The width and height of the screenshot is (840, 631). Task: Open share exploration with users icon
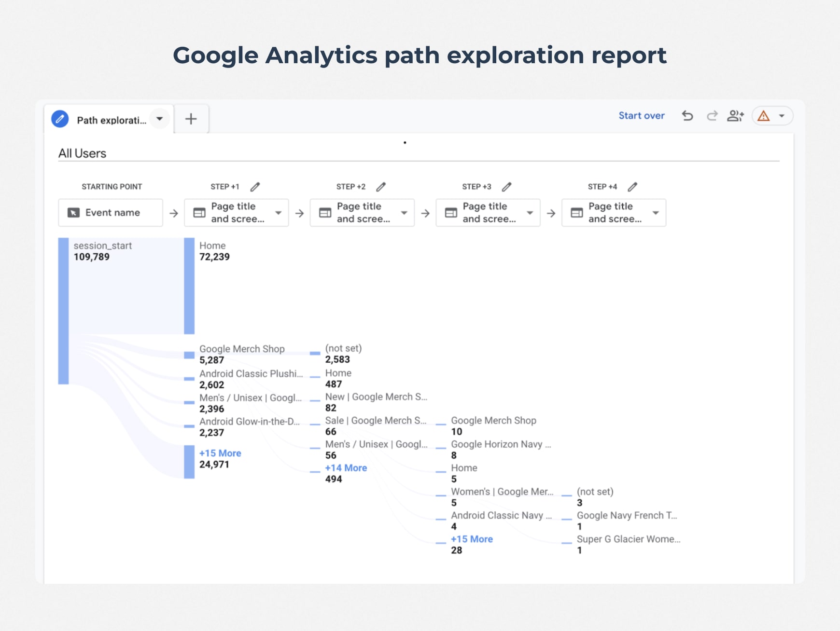pyautogui.click(x=735, y=116)
